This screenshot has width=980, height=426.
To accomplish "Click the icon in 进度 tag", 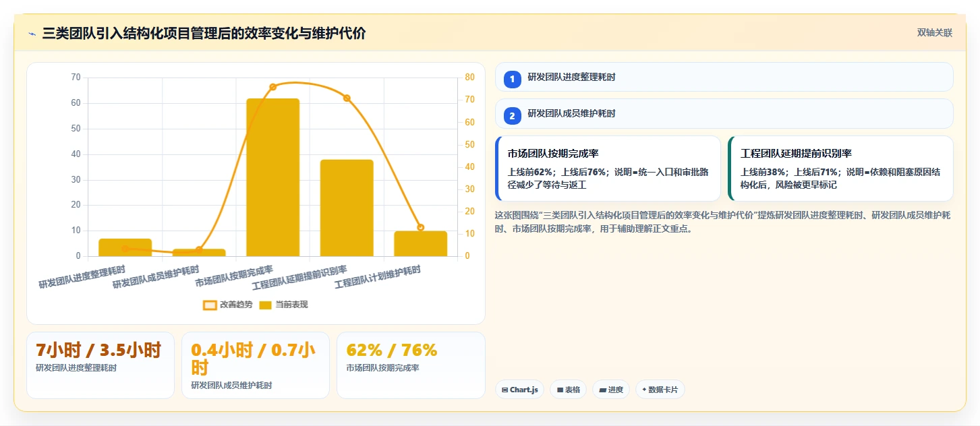I will tap(602, 390).
